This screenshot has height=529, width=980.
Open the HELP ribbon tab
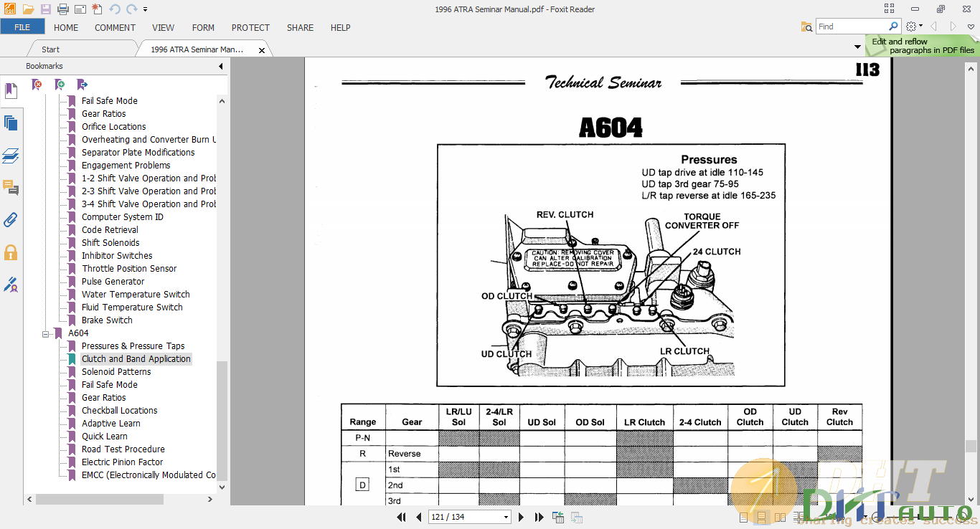(340, 27)
